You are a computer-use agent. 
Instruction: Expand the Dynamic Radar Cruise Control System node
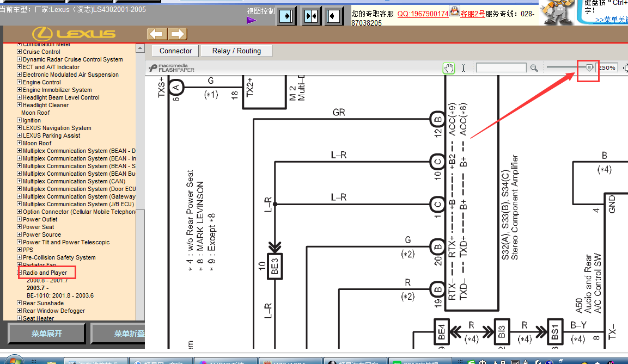coord(19,59)
